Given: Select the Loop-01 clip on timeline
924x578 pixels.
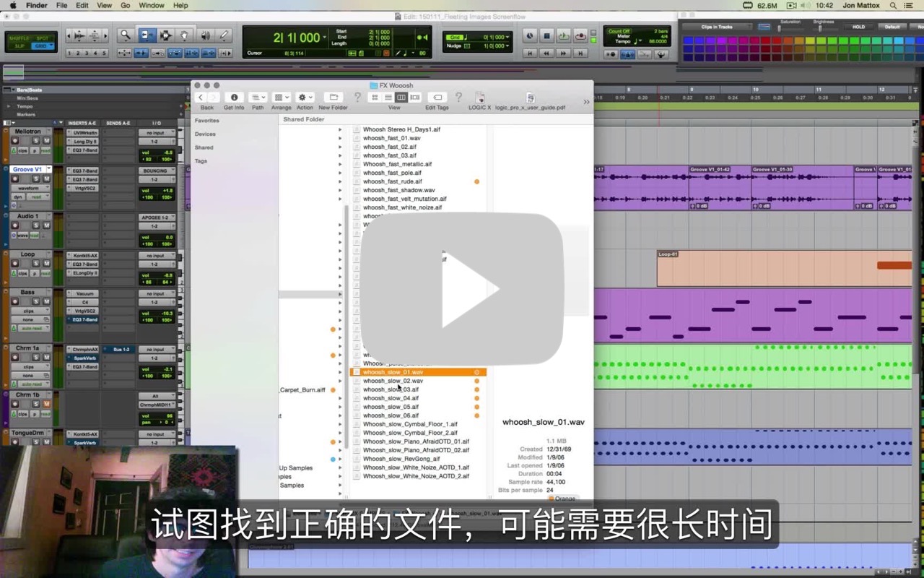Looking at the screenshot, I should [x=784, y=268].
